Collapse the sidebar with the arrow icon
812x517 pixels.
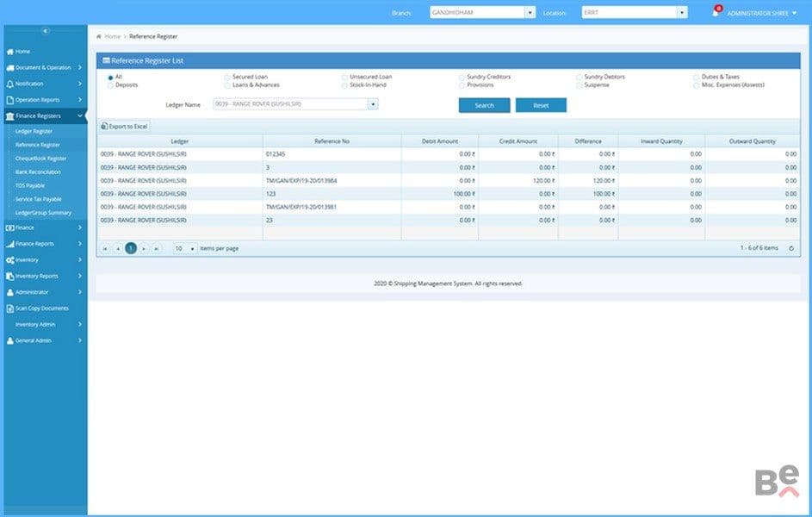point(45,31)
